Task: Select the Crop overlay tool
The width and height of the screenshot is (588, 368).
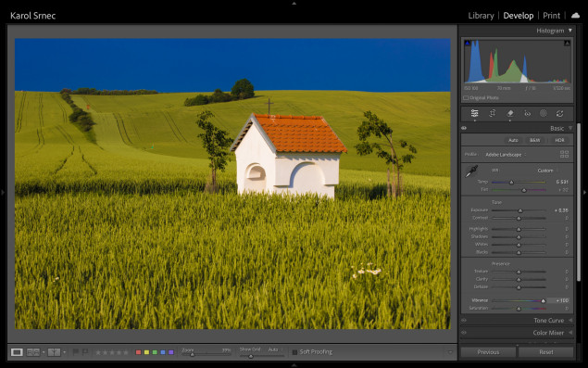Action: coord(493,113)
